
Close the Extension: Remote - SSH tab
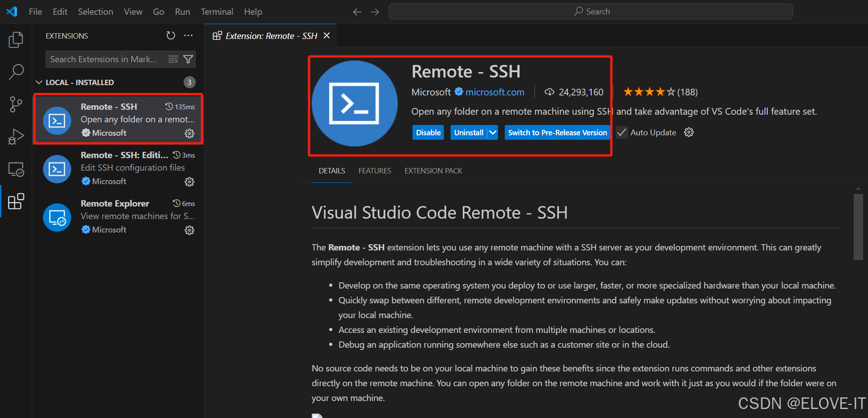327,35
